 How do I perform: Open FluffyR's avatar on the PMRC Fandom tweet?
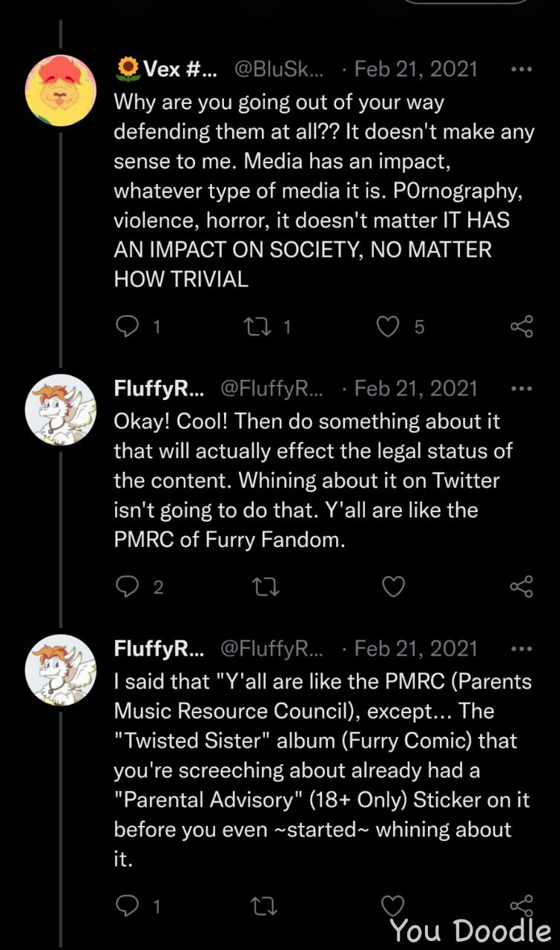click(62, 410)
